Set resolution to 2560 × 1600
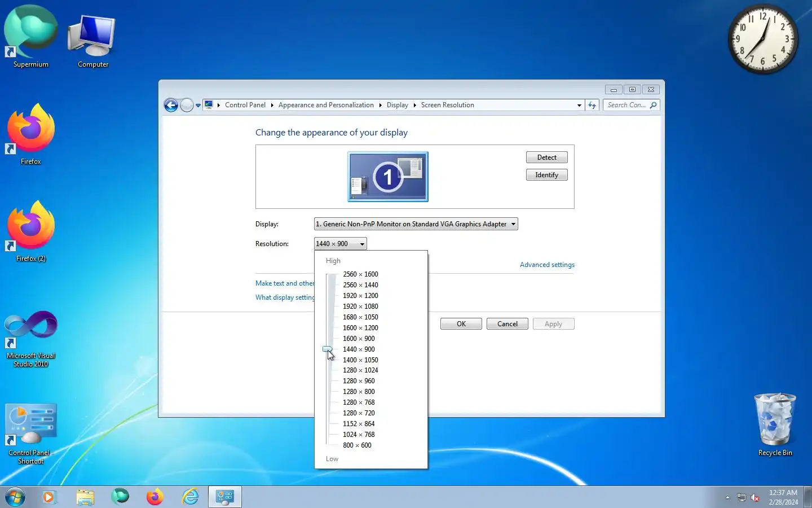Viewport: 812px width, 508px height. (x=360, y=274)
